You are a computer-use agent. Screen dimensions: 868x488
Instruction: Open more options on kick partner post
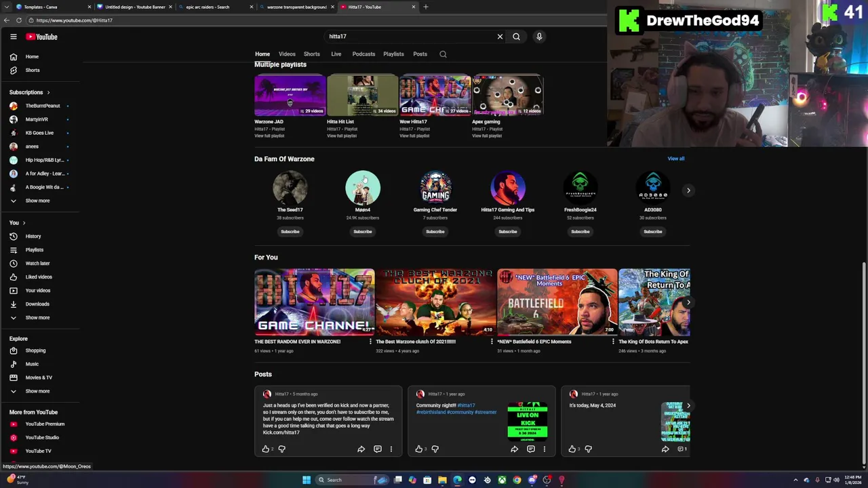[391, 449]
